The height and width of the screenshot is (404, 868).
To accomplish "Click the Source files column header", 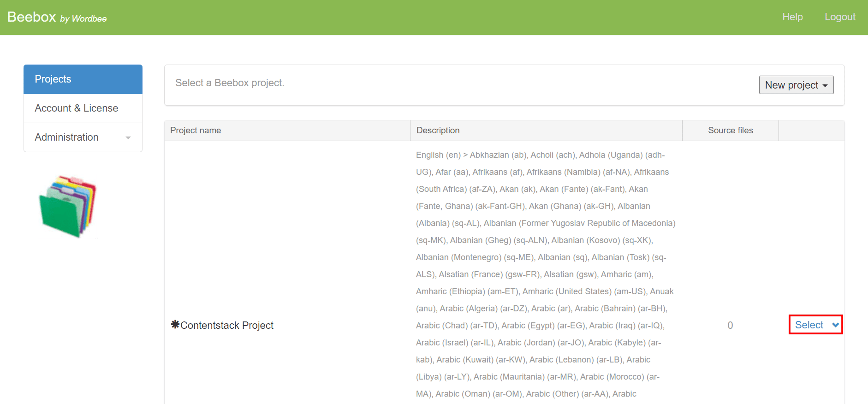I will 731,130.
